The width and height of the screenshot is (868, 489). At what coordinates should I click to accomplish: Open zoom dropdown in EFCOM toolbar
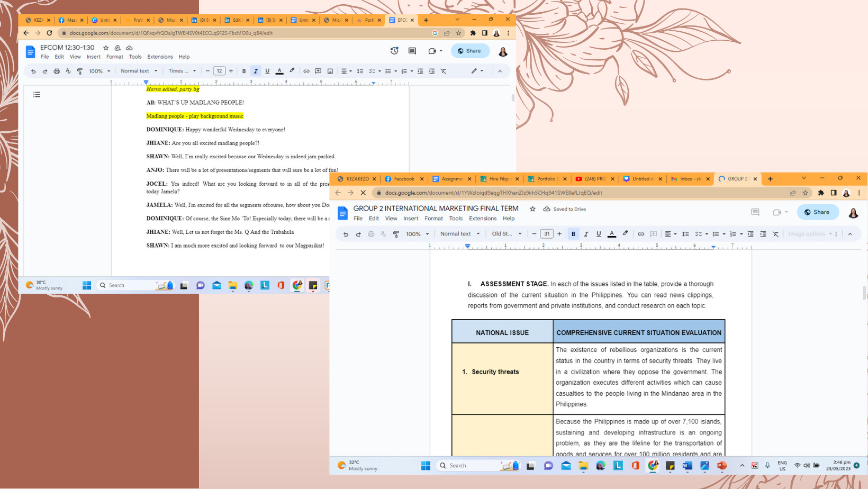point(100,71)
